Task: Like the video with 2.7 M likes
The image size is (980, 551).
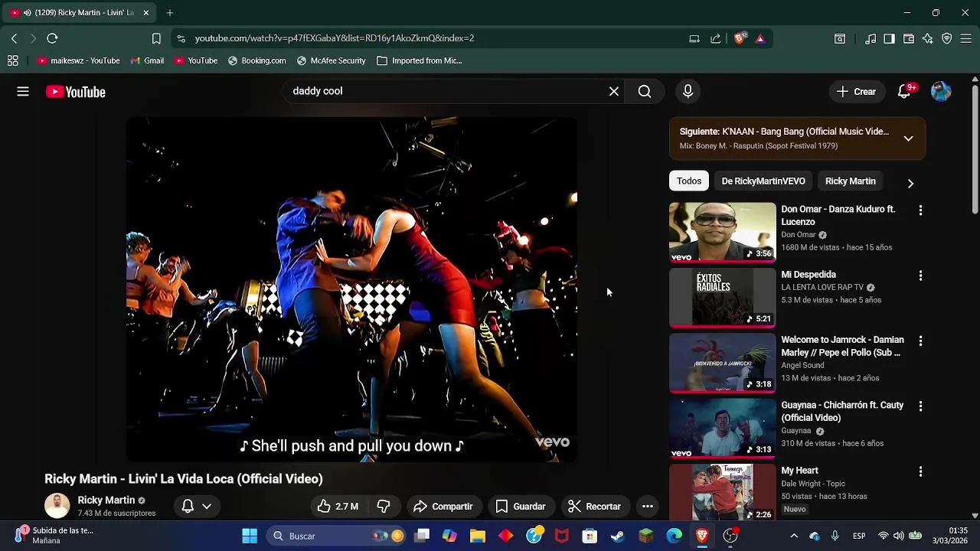Action: (x=338, y=507)
